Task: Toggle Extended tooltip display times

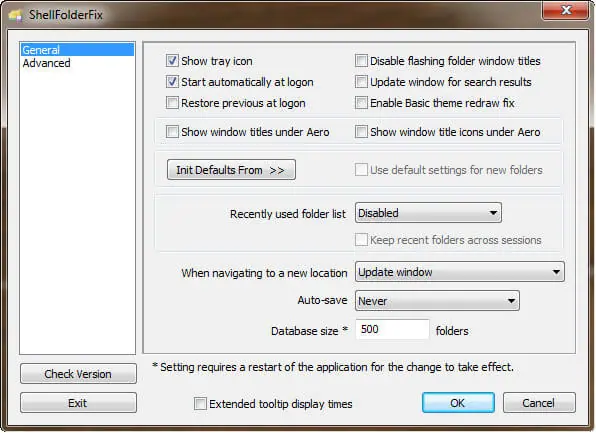Action: tap(200, 403)
